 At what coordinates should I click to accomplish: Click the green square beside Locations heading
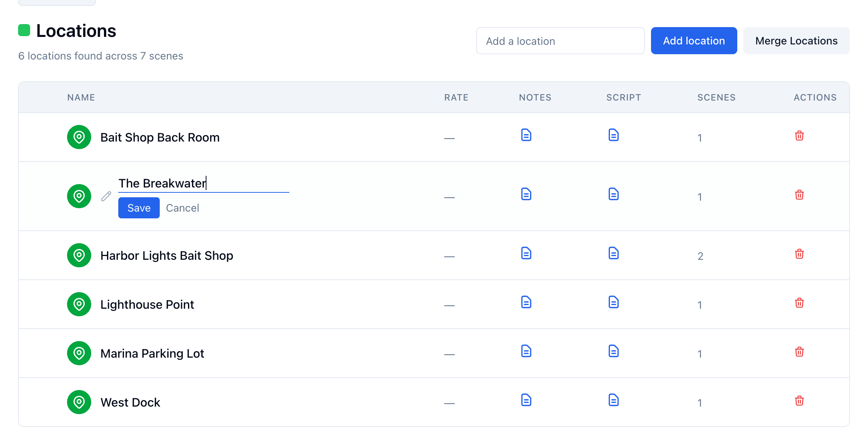(24, 30)
